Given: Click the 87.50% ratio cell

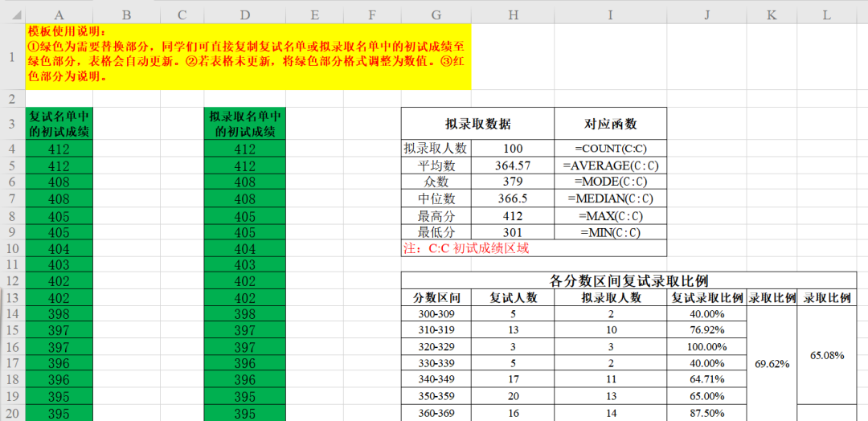Looking at the screenshot, I should click(x=707, y=413).
